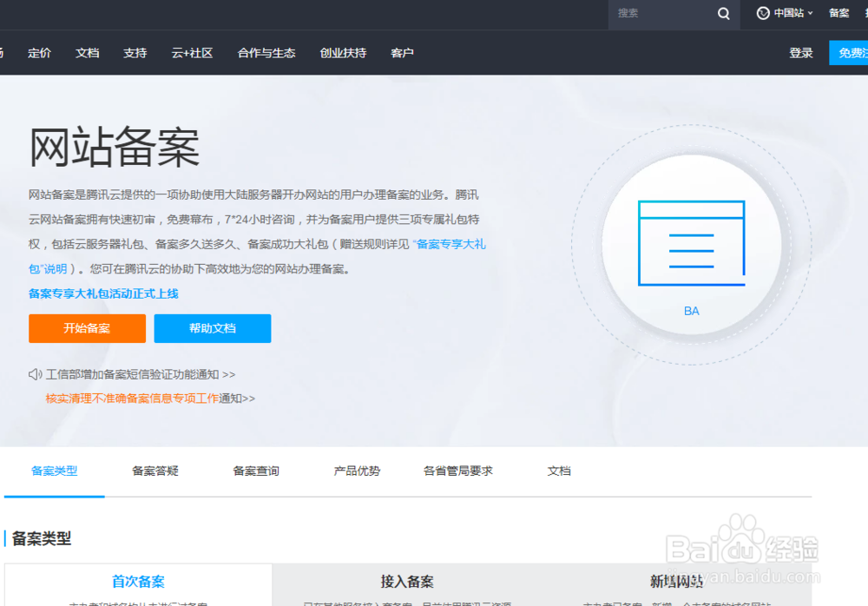Go to 云+社区 in navigation
This screenshot has height=606, width=868.
tap(192, 53)
